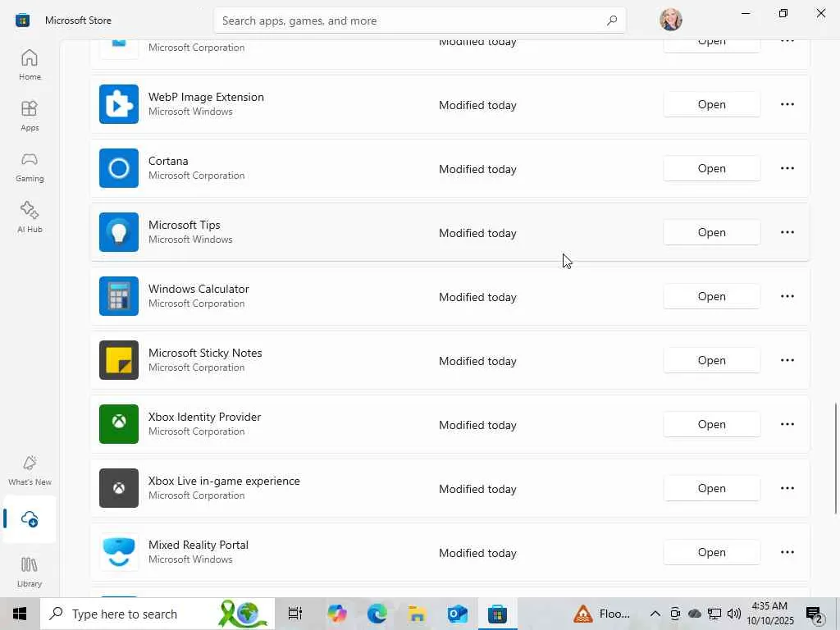The image size is (840, 630).
Task: Click the WebP Image Extension app icon
Action: [x=119, y=104]
